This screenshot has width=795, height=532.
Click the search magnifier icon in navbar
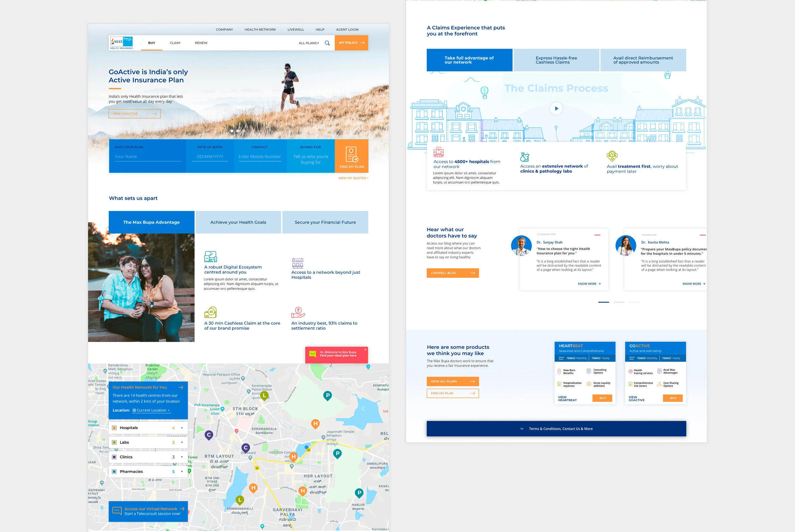327,43
